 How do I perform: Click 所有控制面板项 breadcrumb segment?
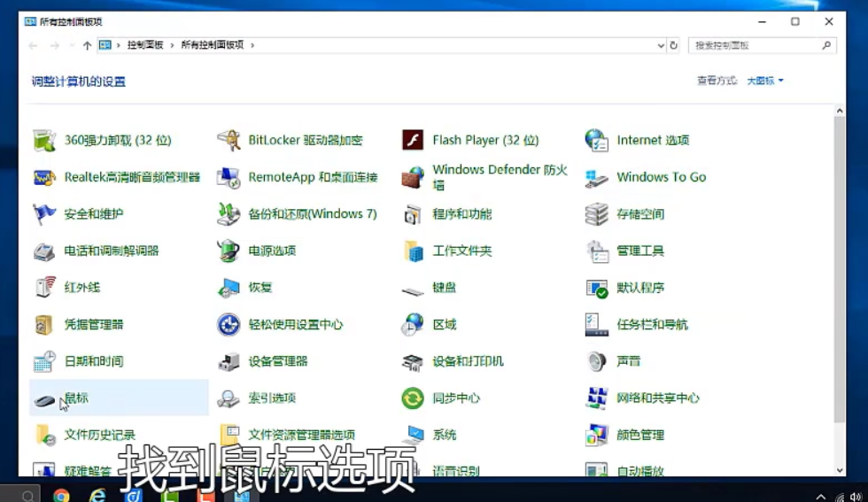[x=213, y=45]
